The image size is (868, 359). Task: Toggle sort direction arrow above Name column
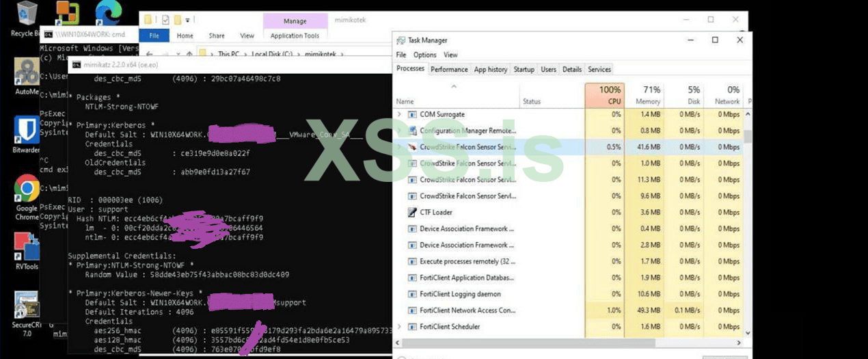453,86
